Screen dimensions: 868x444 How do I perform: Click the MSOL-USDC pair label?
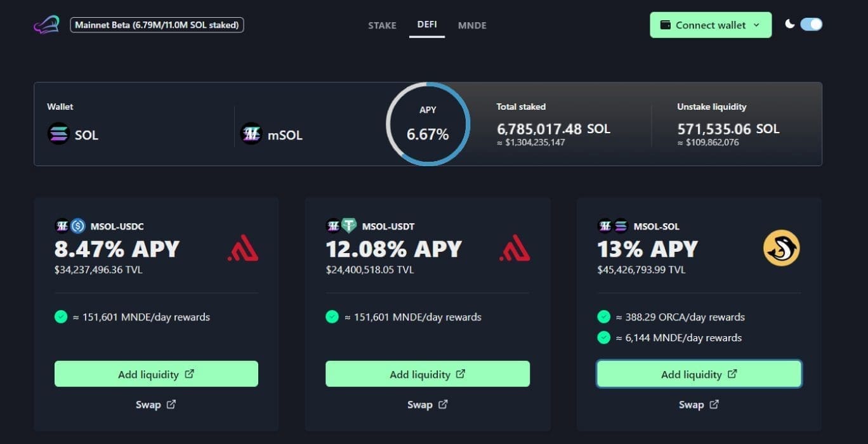click(x=116, y=226)
